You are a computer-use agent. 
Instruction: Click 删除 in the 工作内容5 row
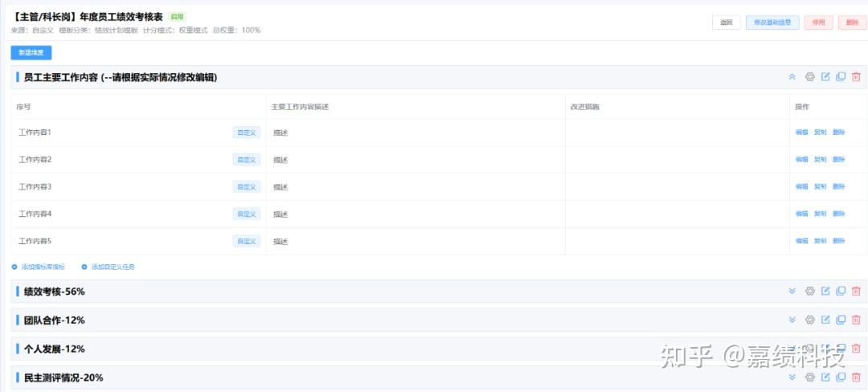tap(838, 241)
